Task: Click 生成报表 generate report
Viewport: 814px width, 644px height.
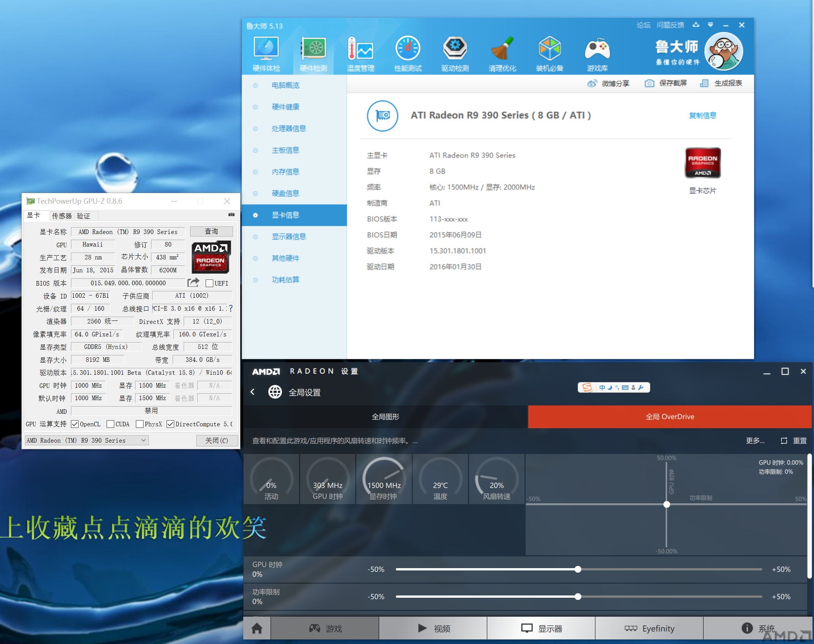Action: pyautogui.click(x=721, y=83)
